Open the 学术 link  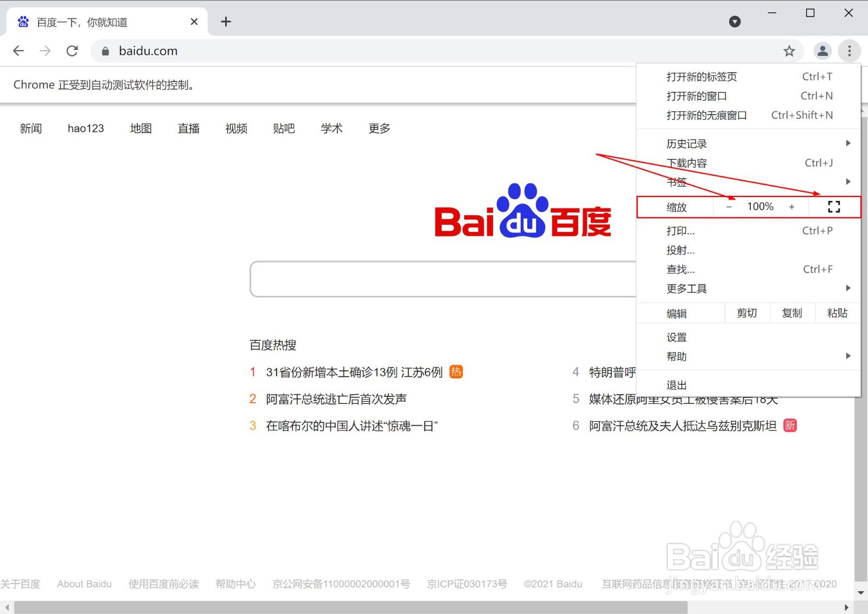pos(331,129)
